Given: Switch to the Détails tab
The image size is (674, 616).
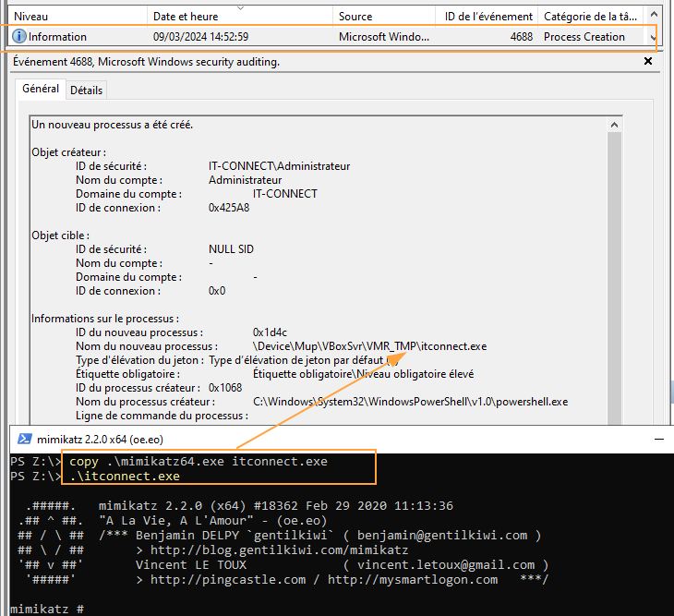Looking at the screenshot, I should (x=87, y=90).
